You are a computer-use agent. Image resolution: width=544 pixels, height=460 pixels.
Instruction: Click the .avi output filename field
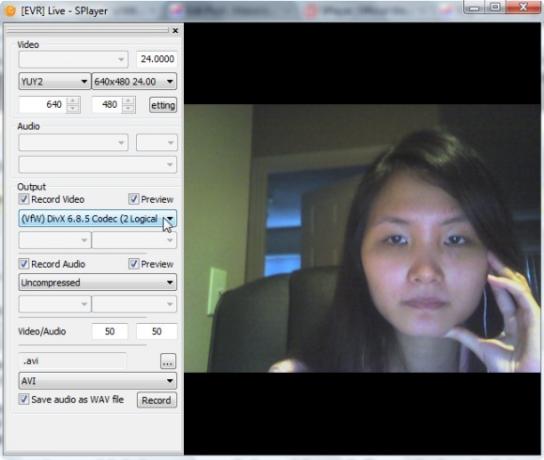click(x=72, y=361)
